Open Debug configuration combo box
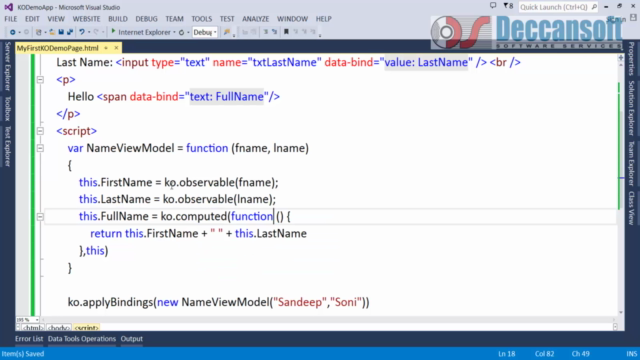Viewport: 640px width, 360px height. (204, 32)
